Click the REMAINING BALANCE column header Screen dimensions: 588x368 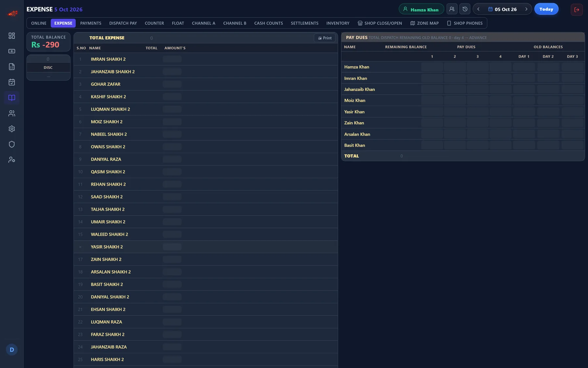406,47
